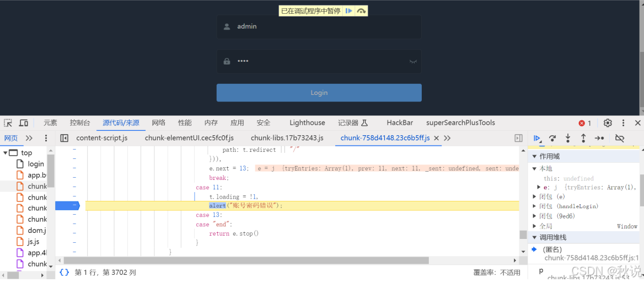Expand the e: j variable
Viewport: 644px width, 282px height.
539,188
